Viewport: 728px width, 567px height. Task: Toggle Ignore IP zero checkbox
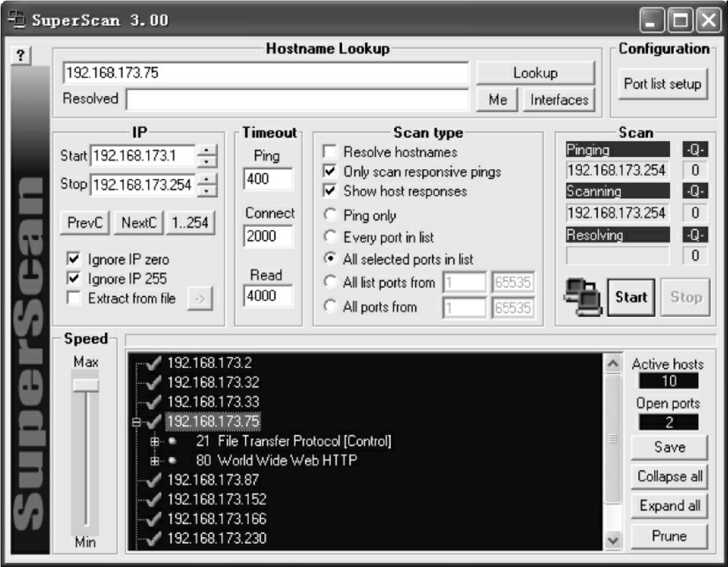[x=74, y=260]
